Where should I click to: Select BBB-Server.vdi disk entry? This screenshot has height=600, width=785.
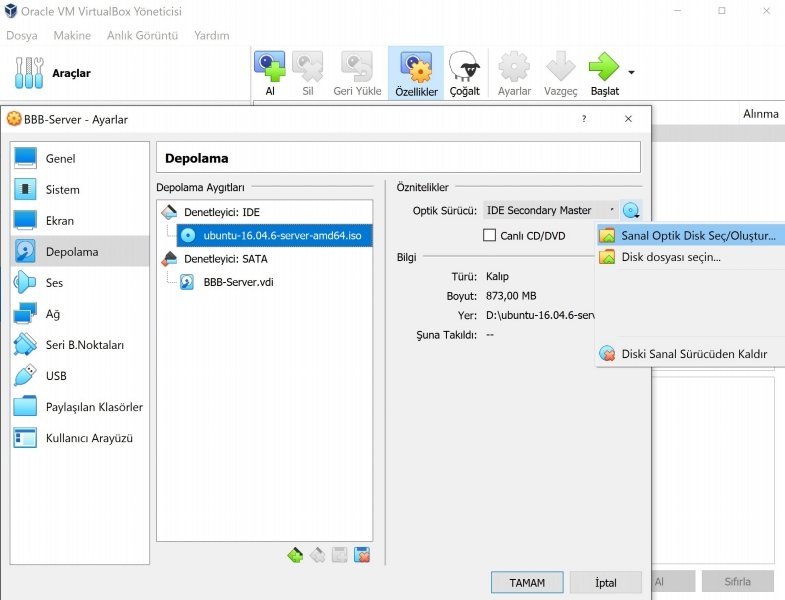(237, 282)
